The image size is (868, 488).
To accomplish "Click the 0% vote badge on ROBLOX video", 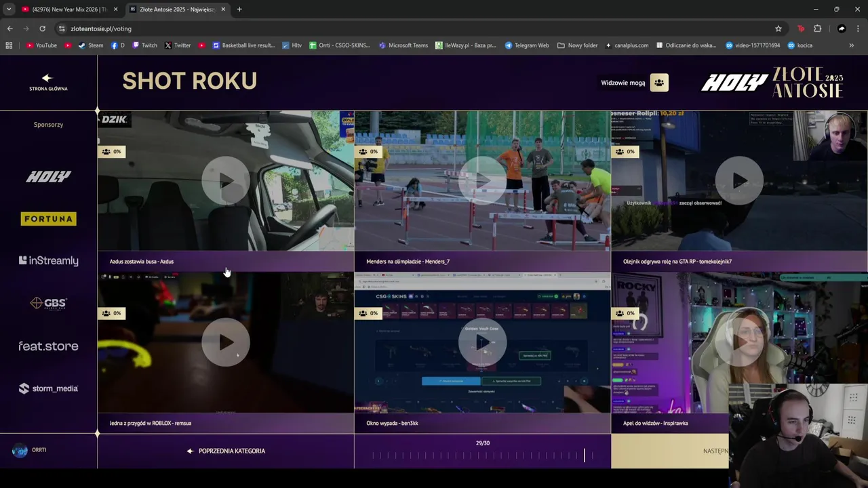I will coord(112,313).
